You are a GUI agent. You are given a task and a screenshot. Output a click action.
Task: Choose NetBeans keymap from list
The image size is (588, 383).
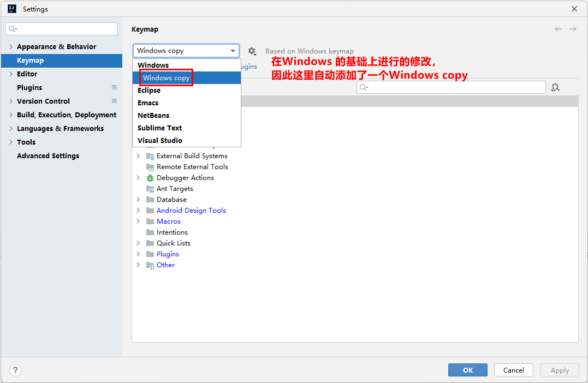(186, 116)
